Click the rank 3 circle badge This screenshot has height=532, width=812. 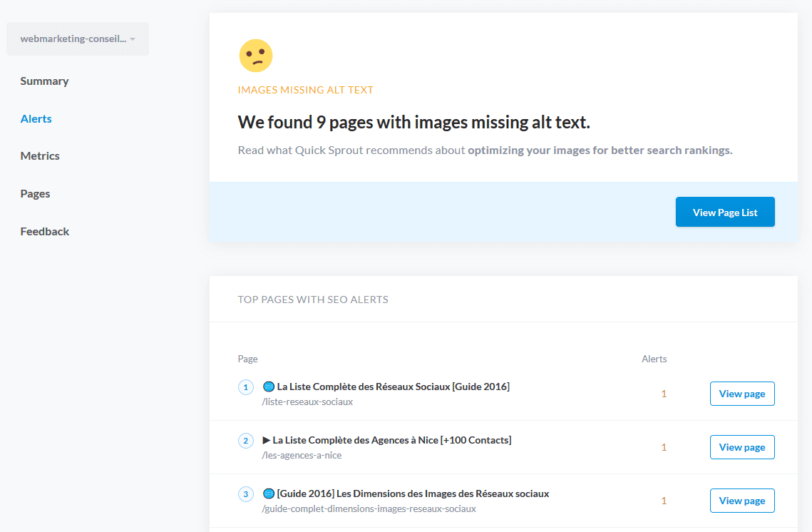[245, 494]
